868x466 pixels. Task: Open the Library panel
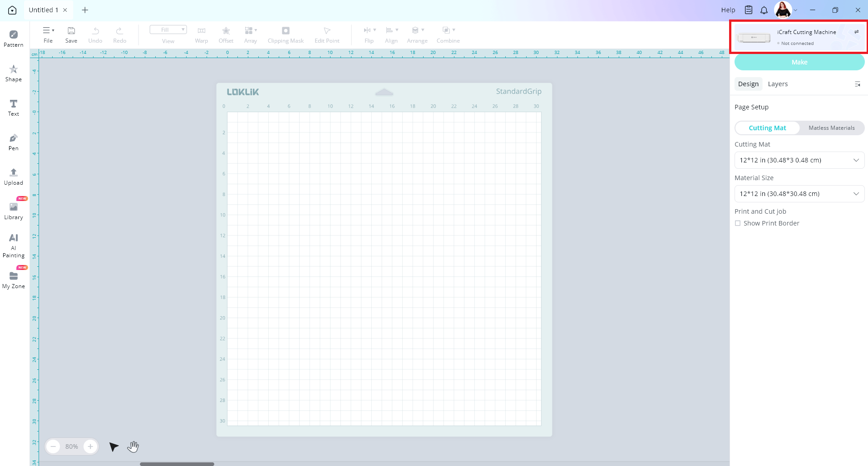[14, 211]
